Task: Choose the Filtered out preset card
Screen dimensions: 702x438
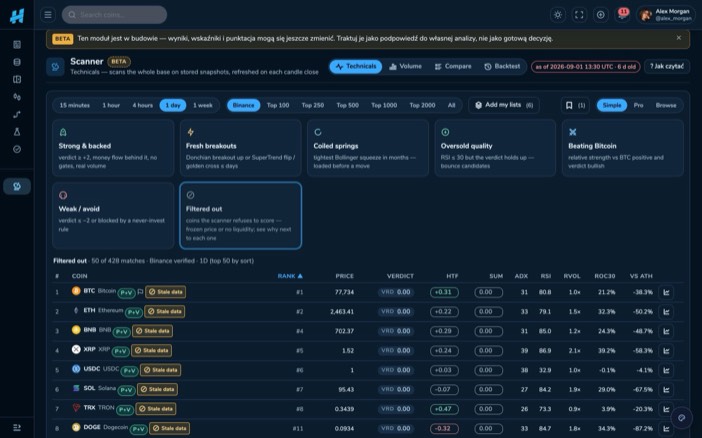Action: pos(240,215)
